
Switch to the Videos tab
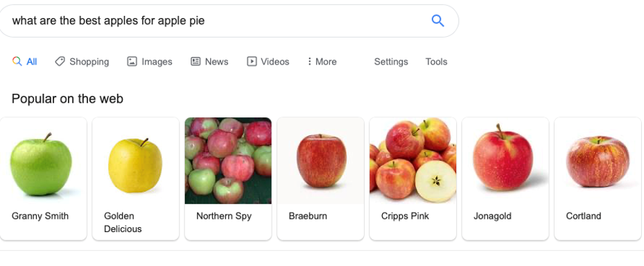pos(268,61)
